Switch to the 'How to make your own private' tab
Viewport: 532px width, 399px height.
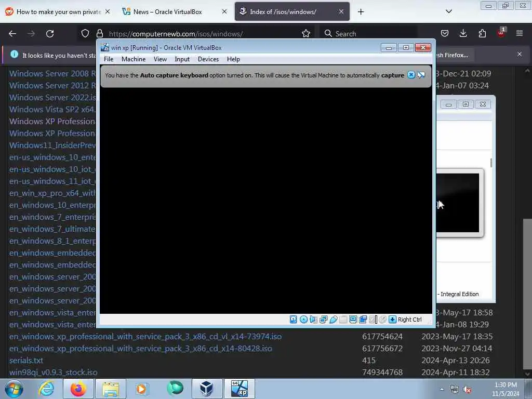(58, 11)
